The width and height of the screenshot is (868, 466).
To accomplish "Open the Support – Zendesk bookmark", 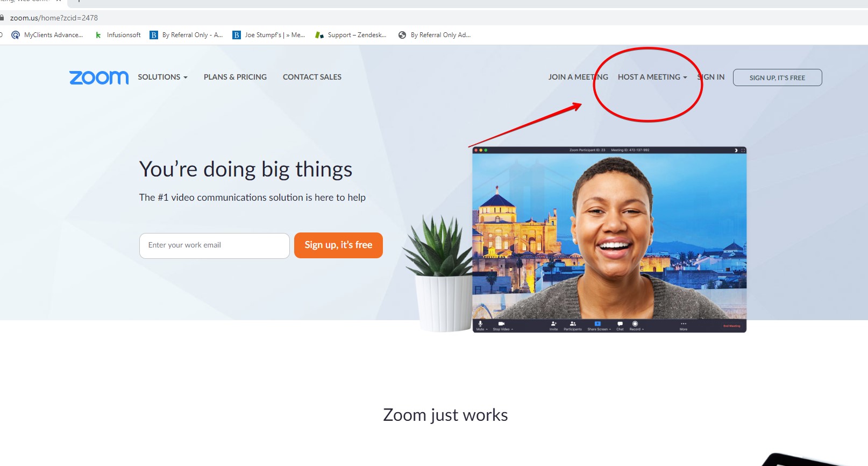I will click(351, 35).
